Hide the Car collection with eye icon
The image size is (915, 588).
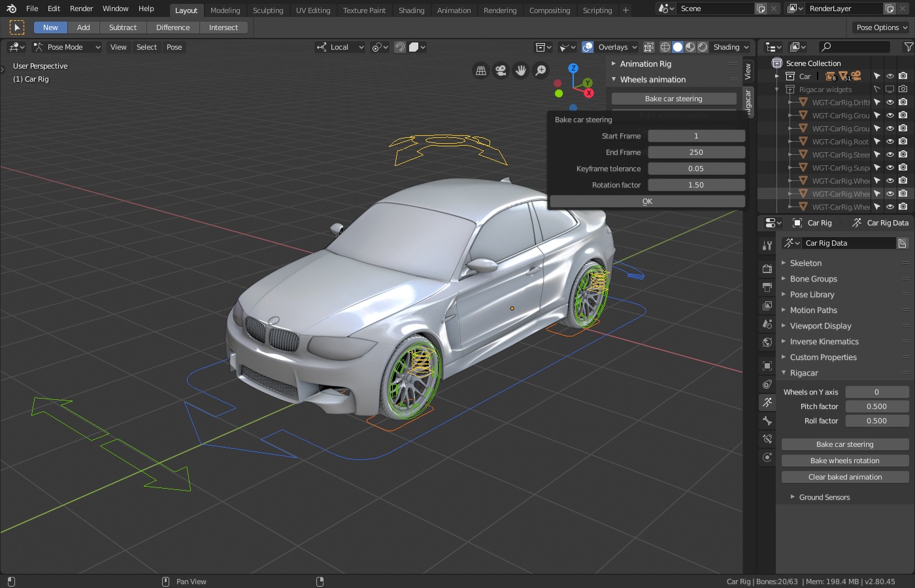tap(890, 76)
